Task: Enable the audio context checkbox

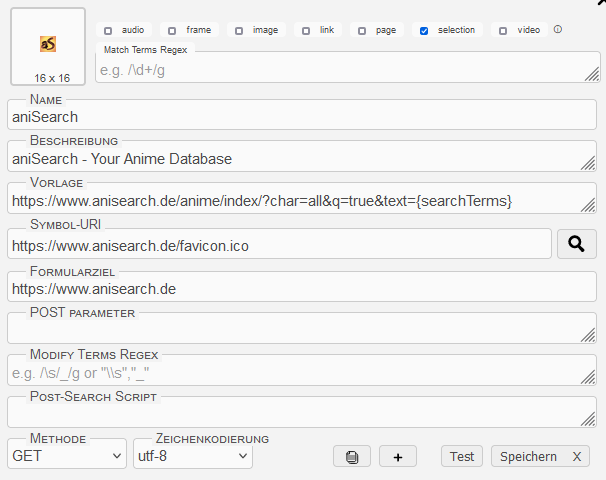Action: [108, 31]
